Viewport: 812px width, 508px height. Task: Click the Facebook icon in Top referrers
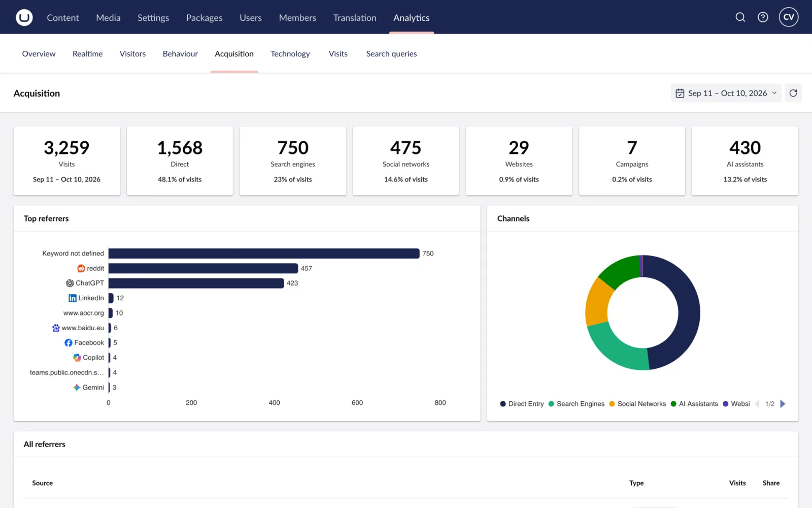[x=69, y=343]
